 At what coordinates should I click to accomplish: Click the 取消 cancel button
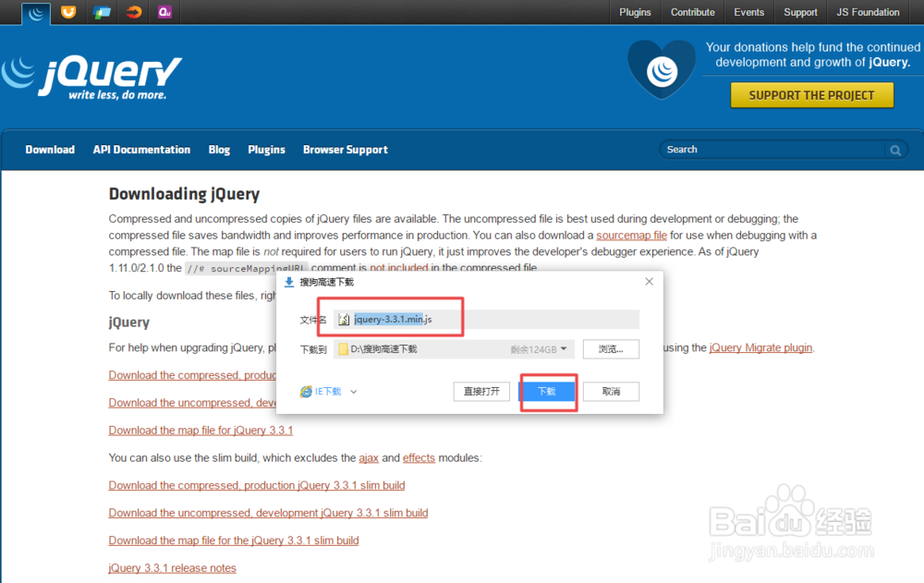611,392
